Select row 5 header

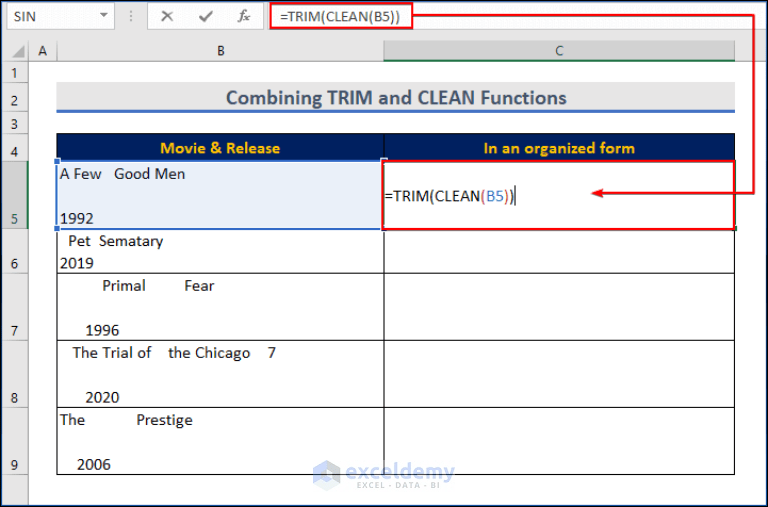coord(14,195)
